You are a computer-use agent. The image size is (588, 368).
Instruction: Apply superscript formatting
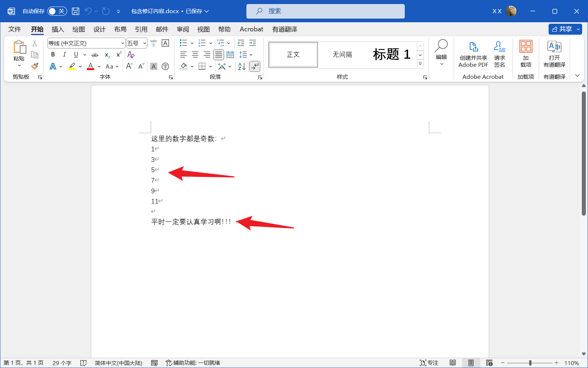point(118,54)
